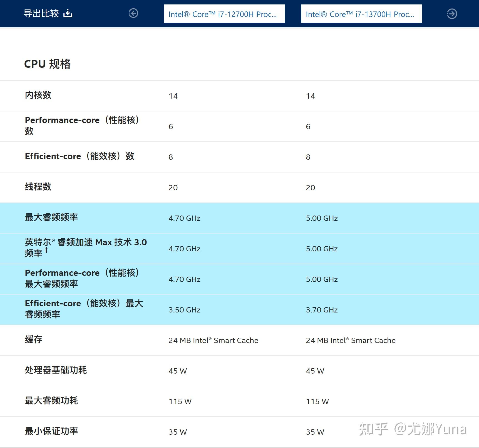The height and width of the screenshot is (448, 479).
Task: Select the 缓存 row showing Smart Cache
Action: [x=33, y=340]
